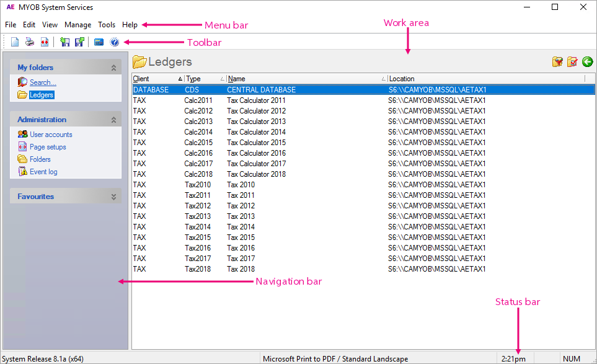Click the magnifier icon beside Search...
The width and height of the screenshot is (597, 364).
22,82
